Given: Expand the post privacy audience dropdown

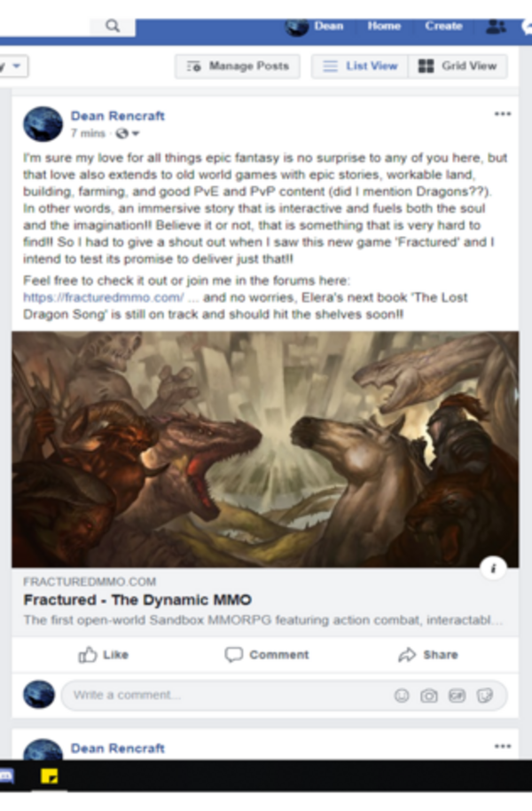Looking at the screenshot, I should [129, 133].
